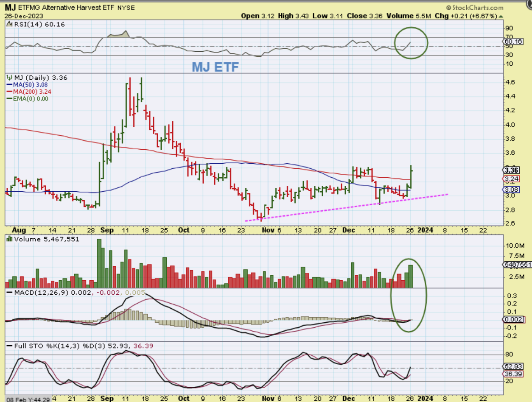
Task: Click the 3.8 price axis label
Action: [x=510, y=139]
